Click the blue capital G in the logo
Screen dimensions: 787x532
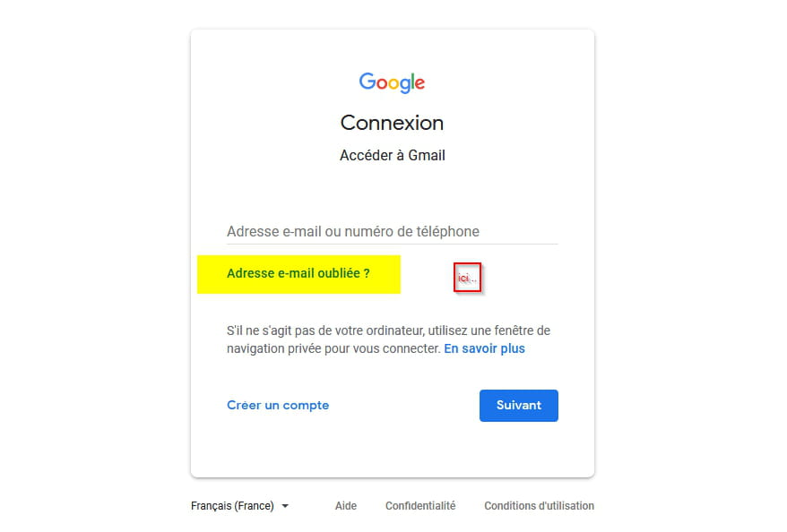click(x=368, y=81)
